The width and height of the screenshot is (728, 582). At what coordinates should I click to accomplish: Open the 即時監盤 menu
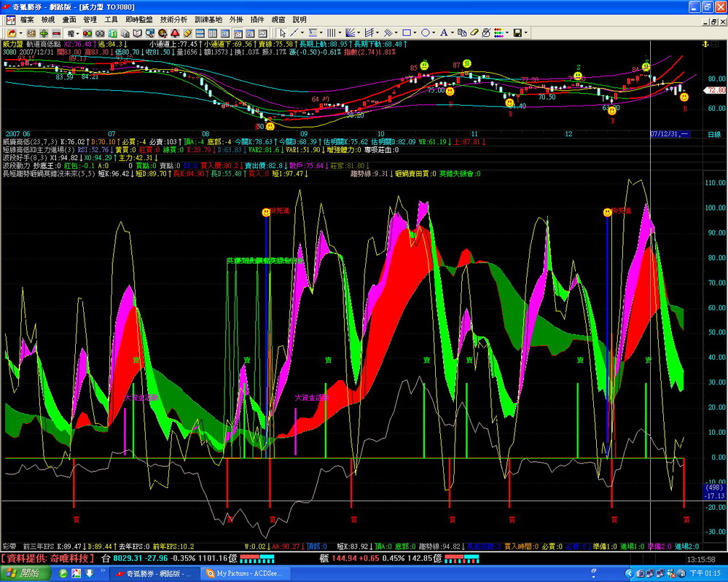coord(138,20)
